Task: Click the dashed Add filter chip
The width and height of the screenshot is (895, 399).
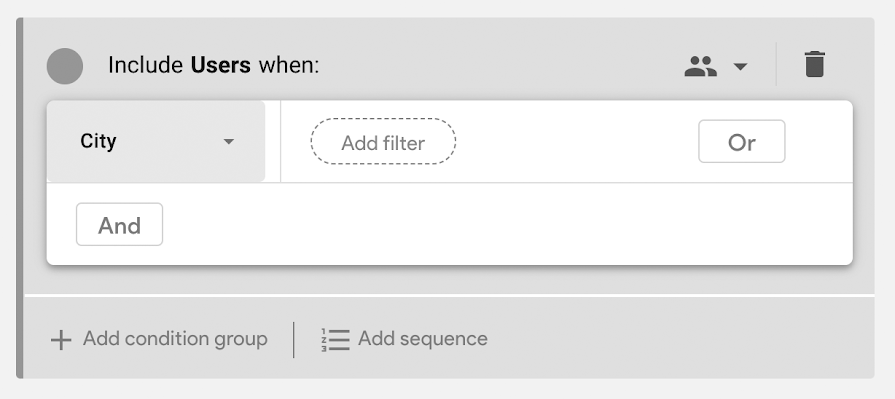Action: (x=383, y=142)
